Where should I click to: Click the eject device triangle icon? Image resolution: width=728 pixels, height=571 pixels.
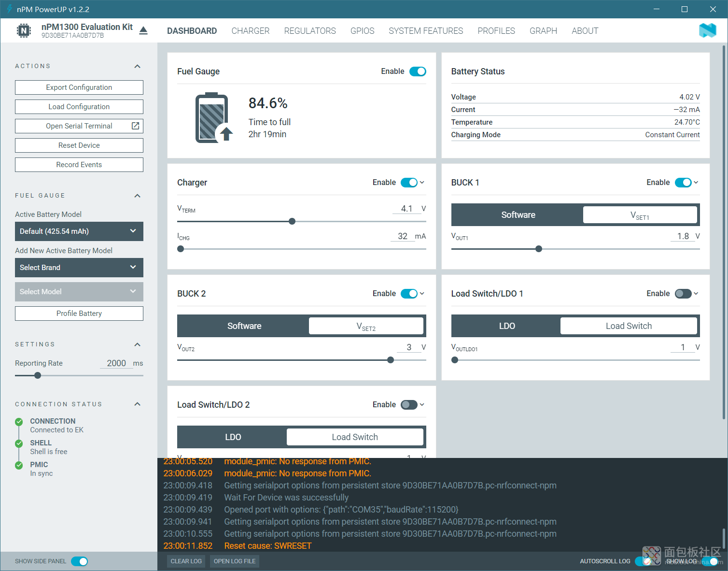tap(143, 31)
